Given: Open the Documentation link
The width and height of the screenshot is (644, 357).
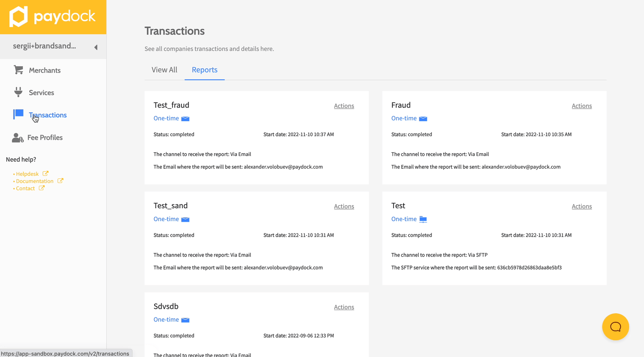Looking at the screenshot, I should click(x=35, y=181).
